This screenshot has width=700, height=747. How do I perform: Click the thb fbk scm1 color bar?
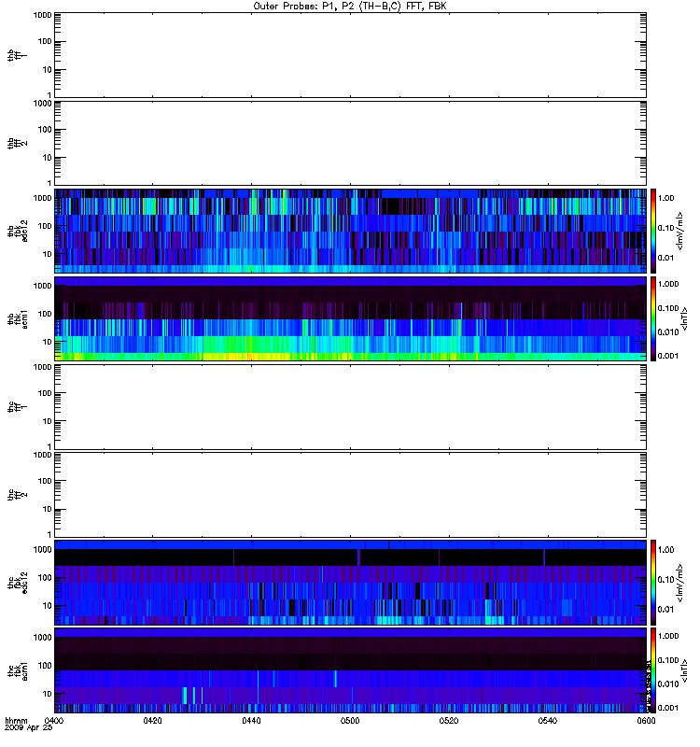pos(653,318)
